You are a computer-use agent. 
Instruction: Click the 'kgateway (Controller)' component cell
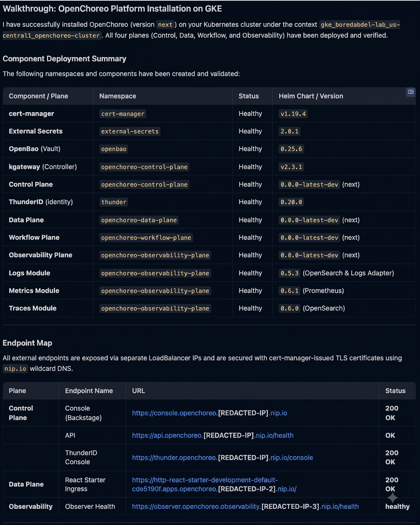[43, 167]
